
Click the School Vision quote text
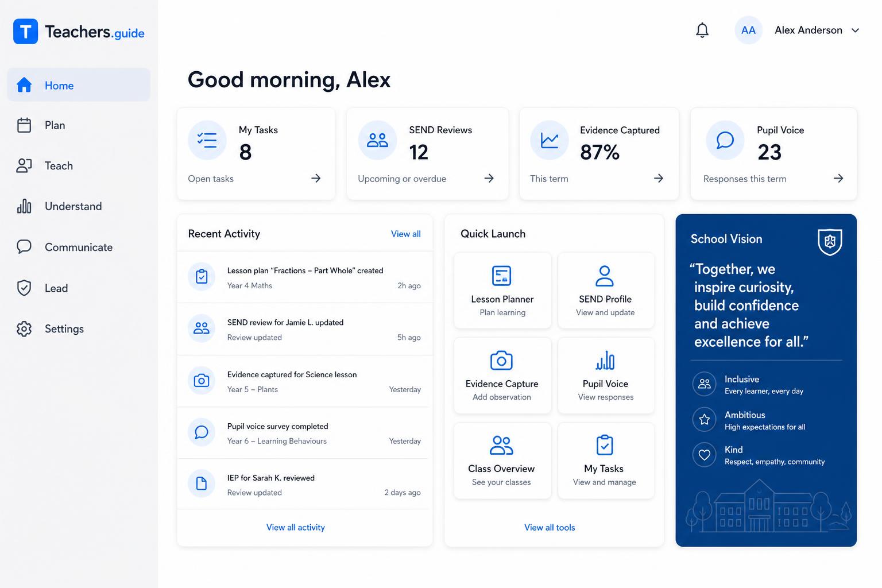[749, 305]
